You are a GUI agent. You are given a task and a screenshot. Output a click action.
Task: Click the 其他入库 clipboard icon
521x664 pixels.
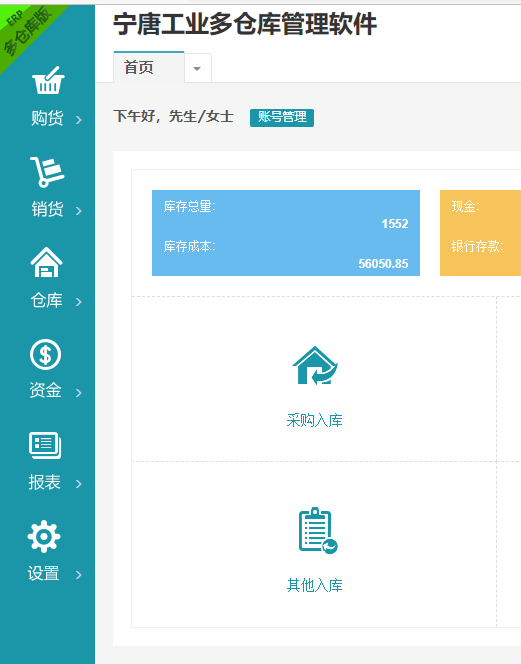tap(318, 530)
